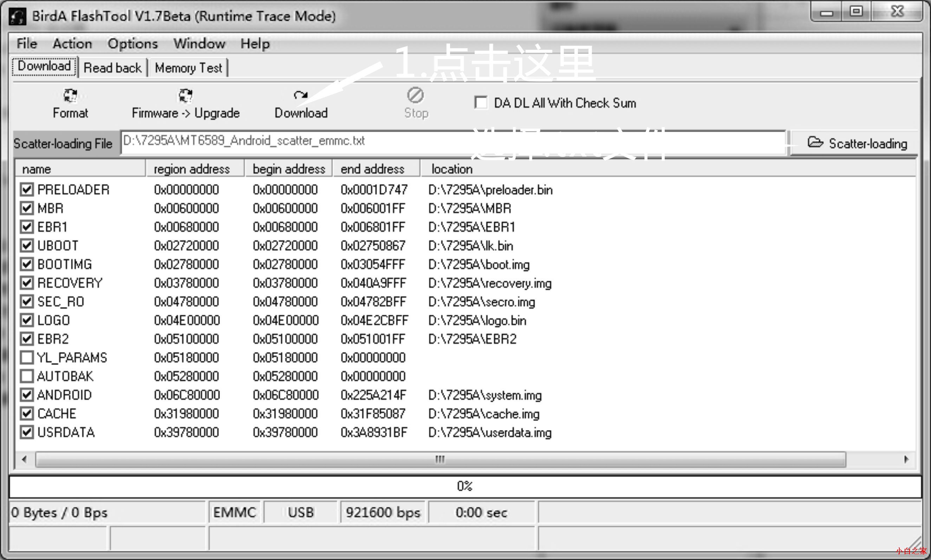Uncheck the MBR partition checkbox
The height and width of the screenshot is (560, 931).
pyautogui.click(x=27, y=208)
